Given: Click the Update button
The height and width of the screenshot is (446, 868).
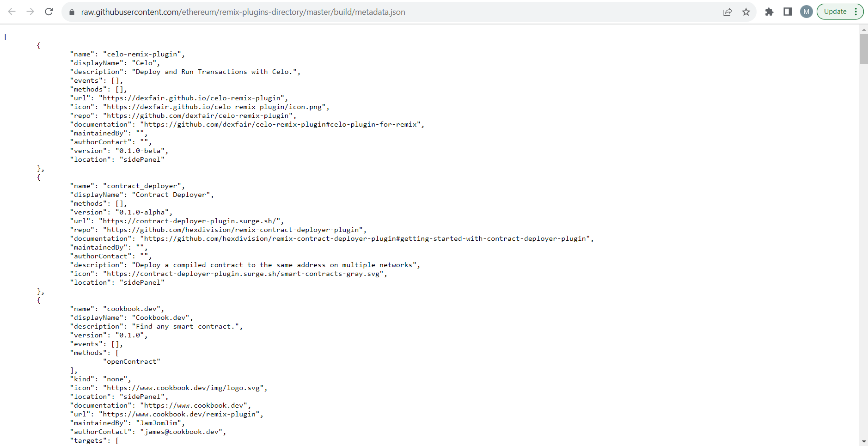Looking at the screenshot, I should pyautogui.click(x=835, y=12).
